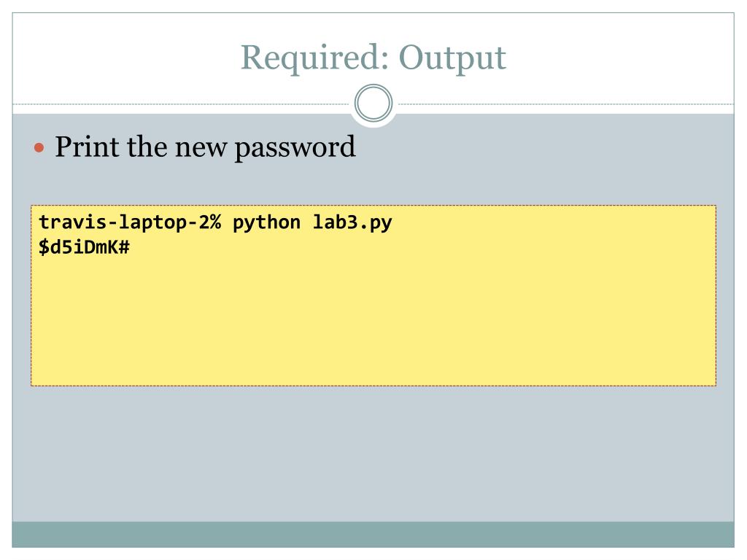
Task: Click the word the in the bullet
Action: [x=147, y=146]
